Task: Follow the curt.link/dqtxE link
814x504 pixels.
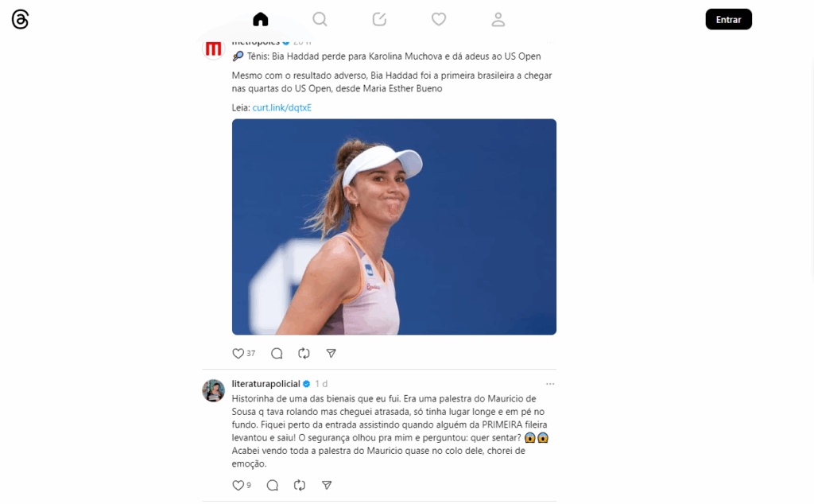Action: (282, 107)
